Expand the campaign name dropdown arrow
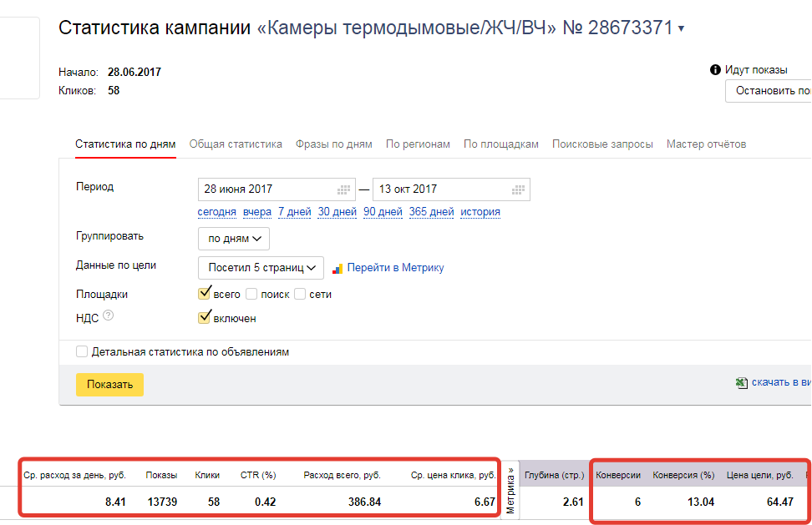The height and width of the screenshot is (525, 812). click(x=681, y=29)
